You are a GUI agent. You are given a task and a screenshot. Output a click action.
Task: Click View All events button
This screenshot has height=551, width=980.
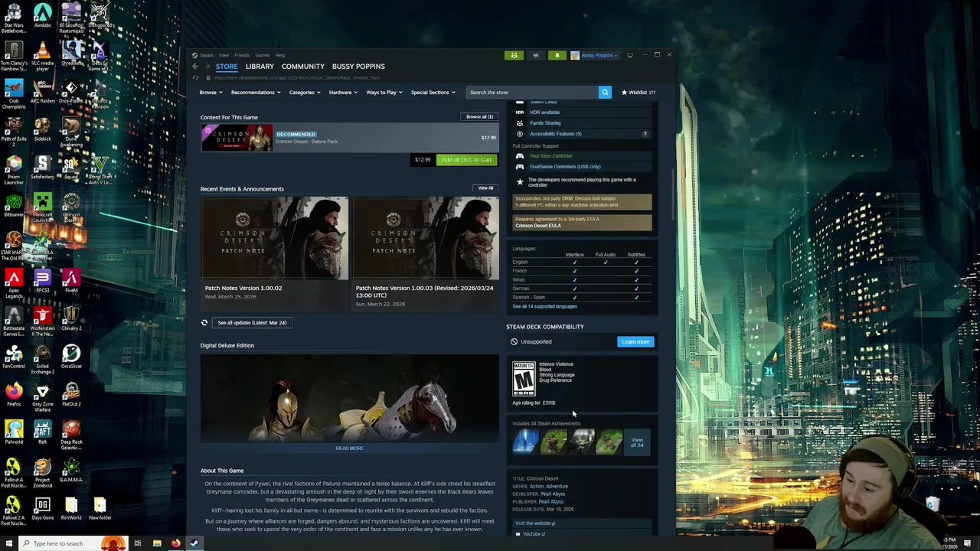tap(486, 188)
